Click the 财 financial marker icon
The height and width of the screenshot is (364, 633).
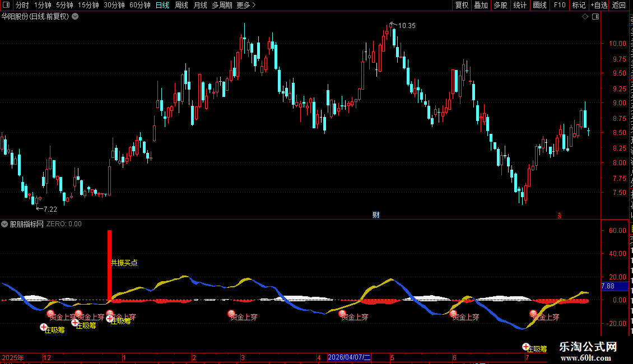pos(376,215)
